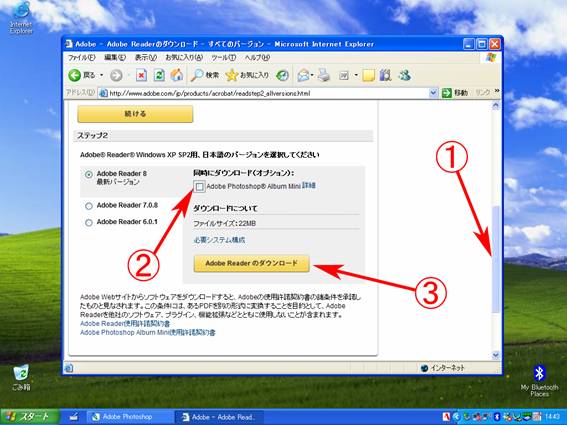This screenshot has height=425, width=567.
Task: Click the Windows flag logo in IE menu bar
Action: 491,58
